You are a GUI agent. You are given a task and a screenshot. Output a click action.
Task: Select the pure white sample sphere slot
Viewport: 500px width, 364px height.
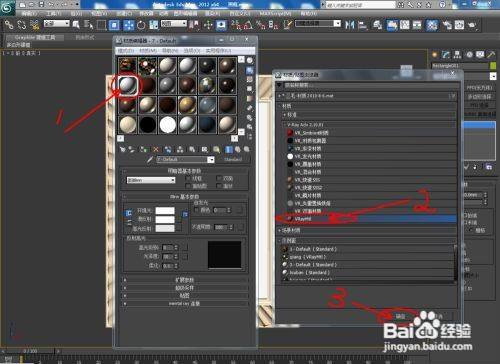coord(167,125)
